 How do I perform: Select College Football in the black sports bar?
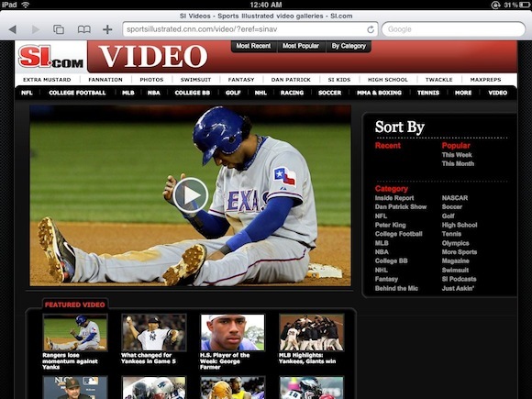pos(77,93)
